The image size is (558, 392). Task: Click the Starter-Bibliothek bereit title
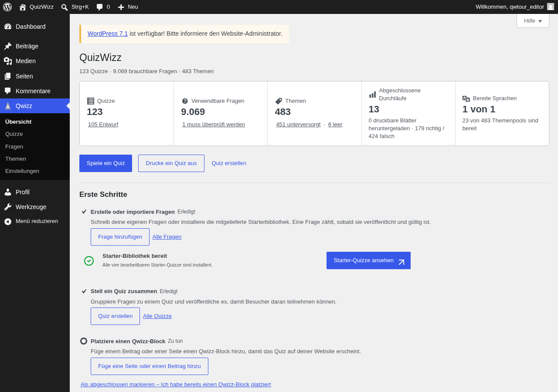(x=135, y=256)
